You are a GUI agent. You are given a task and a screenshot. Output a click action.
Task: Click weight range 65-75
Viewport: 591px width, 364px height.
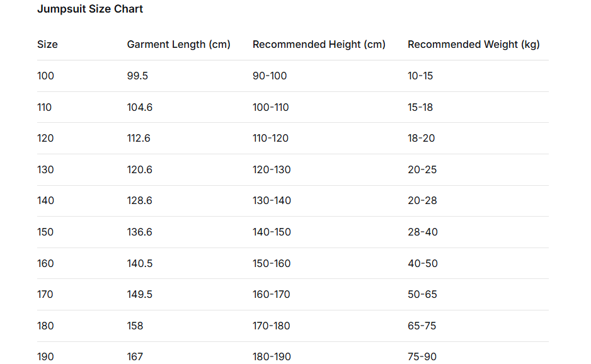coord(422,326)
